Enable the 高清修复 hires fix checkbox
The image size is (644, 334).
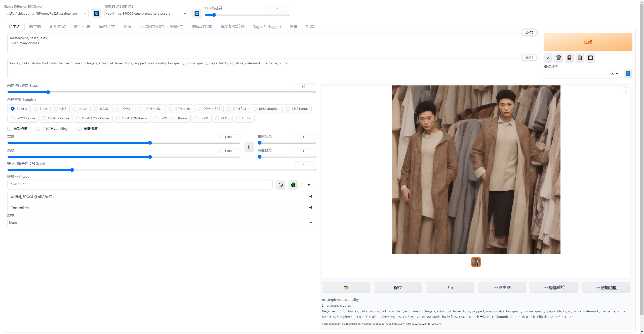(79, 129)
